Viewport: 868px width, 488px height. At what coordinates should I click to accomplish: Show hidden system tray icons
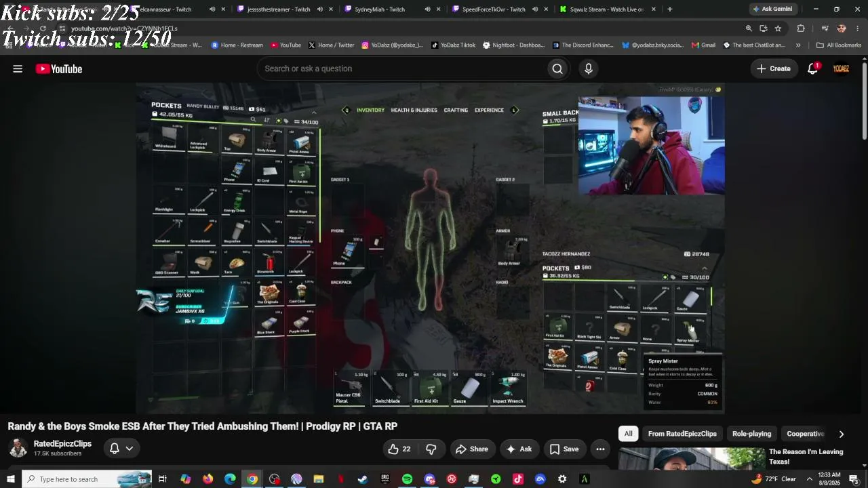[809, 479]
